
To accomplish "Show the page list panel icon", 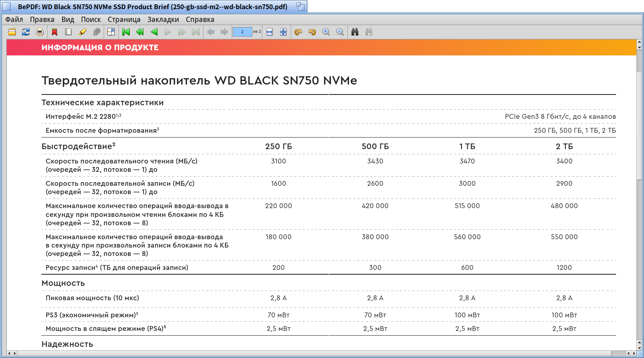I will pos(69,32).
